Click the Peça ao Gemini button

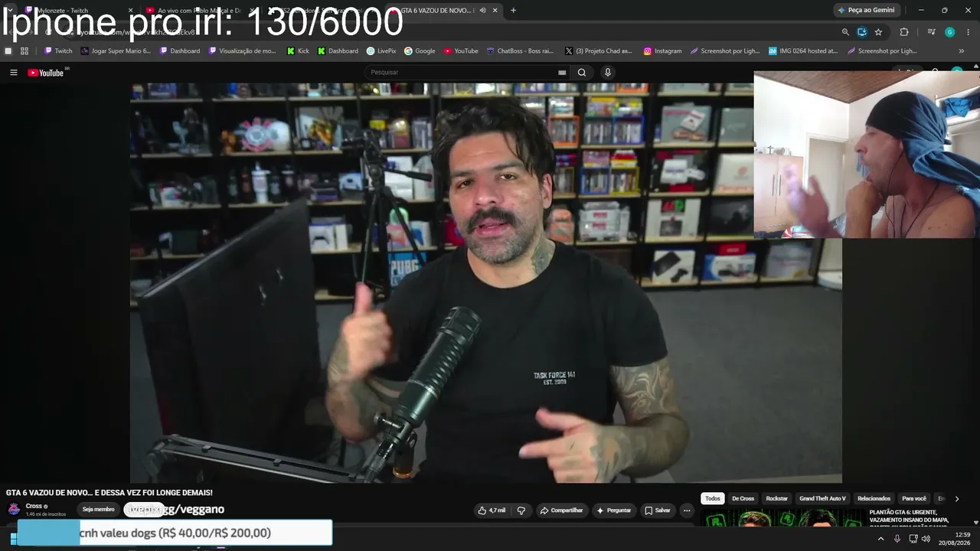point(867,11)
